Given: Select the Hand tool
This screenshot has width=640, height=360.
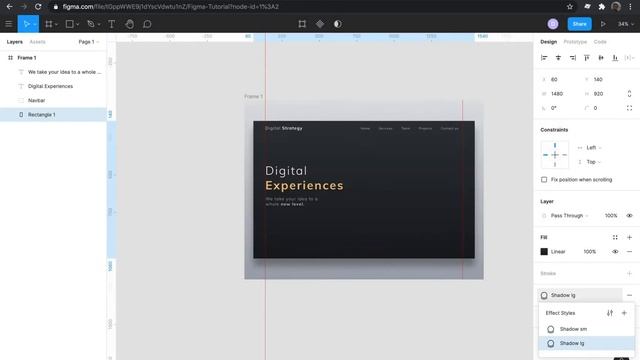Looking at the screenshot, I should click(x=129, y=24).
